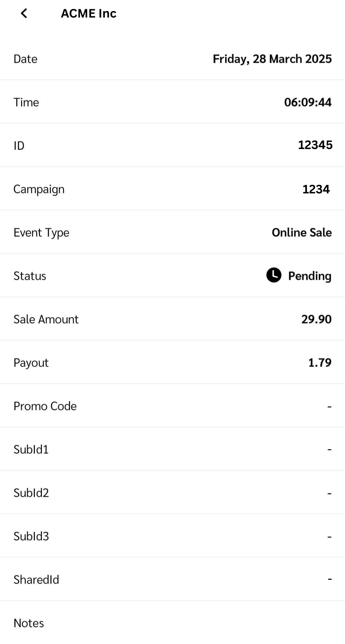This screenshot has width=345, height=644.
Task: Tap the Pending status text
Action: point(310,276)
